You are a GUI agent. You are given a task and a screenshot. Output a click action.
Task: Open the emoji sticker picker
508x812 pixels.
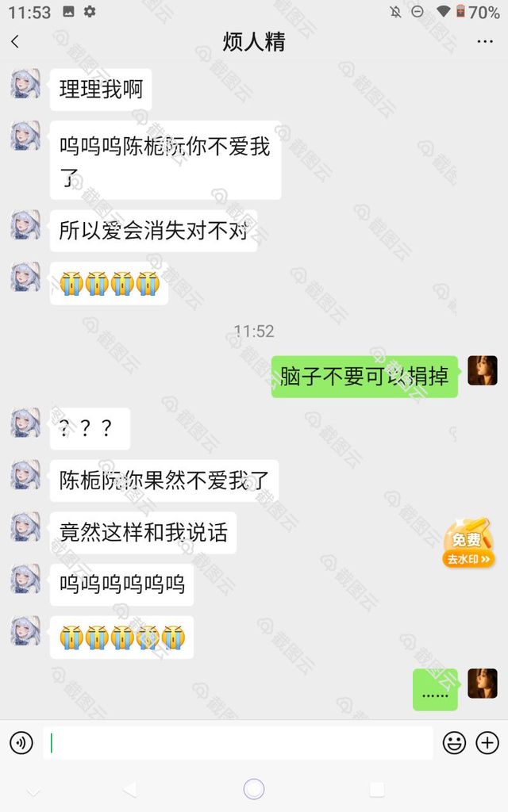pyautogui.click(x=454, y=742)
